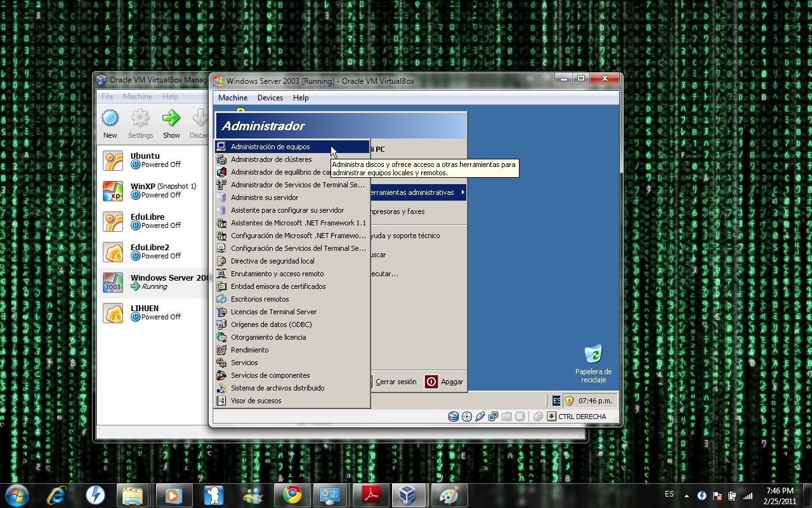Click the network adapters status icon
The image size is (812, 508).
click(x=494, y=417)
